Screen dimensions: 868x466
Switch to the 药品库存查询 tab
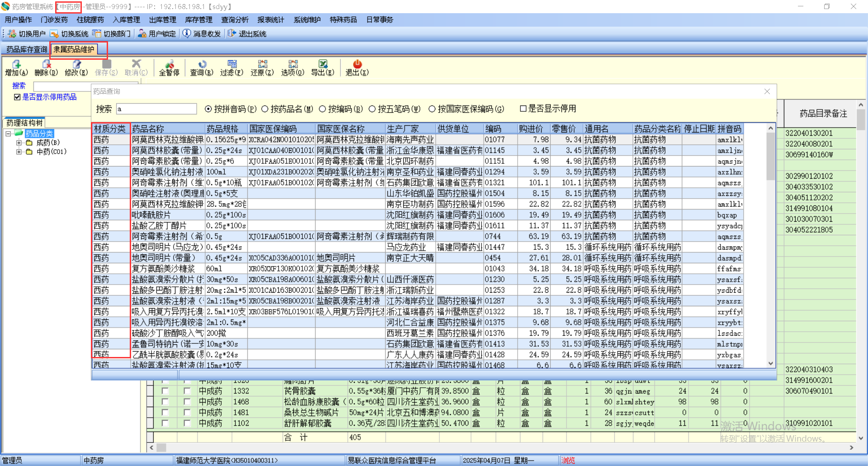click(x=27, y=49)
